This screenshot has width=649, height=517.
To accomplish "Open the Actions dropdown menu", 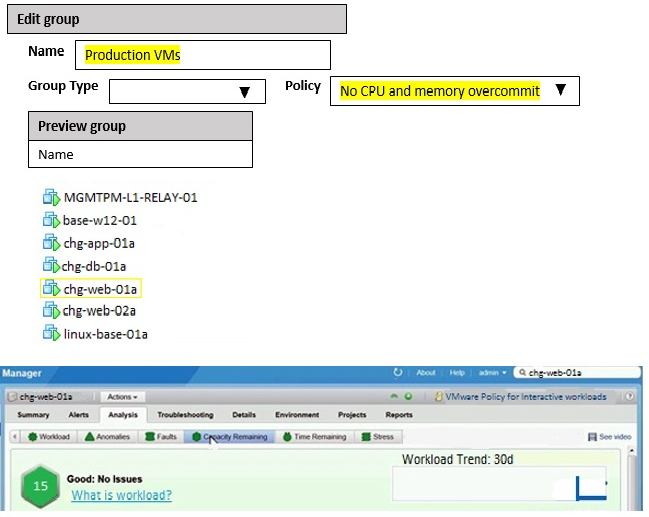I will (x=124, y=397).
